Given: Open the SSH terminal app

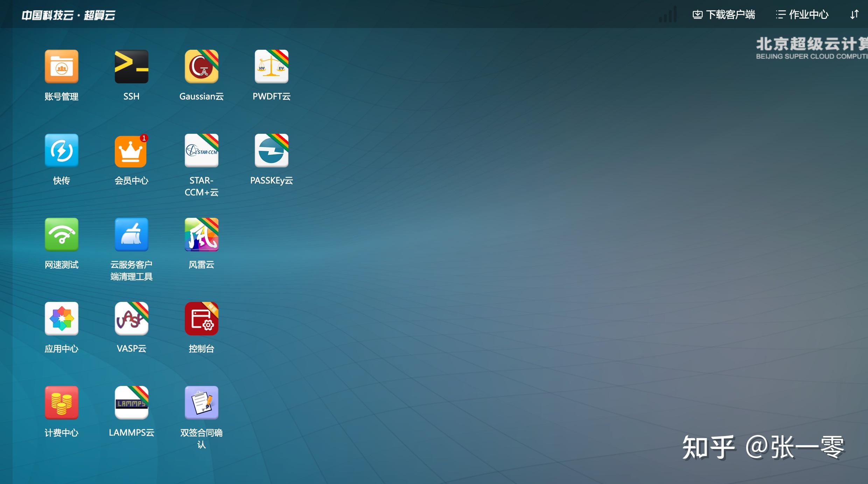Looking at the screenshot, I should [x=131, y=67].
